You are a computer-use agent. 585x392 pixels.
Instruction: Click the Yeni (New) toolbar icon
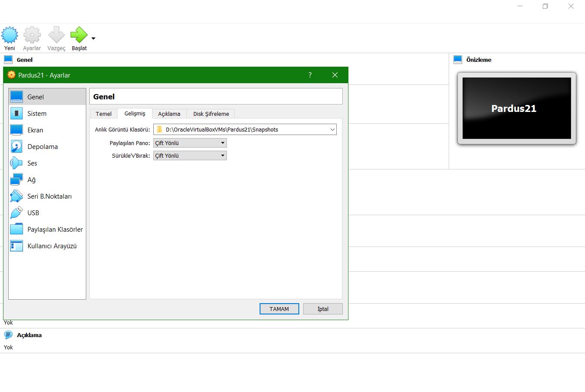[10, 35]
